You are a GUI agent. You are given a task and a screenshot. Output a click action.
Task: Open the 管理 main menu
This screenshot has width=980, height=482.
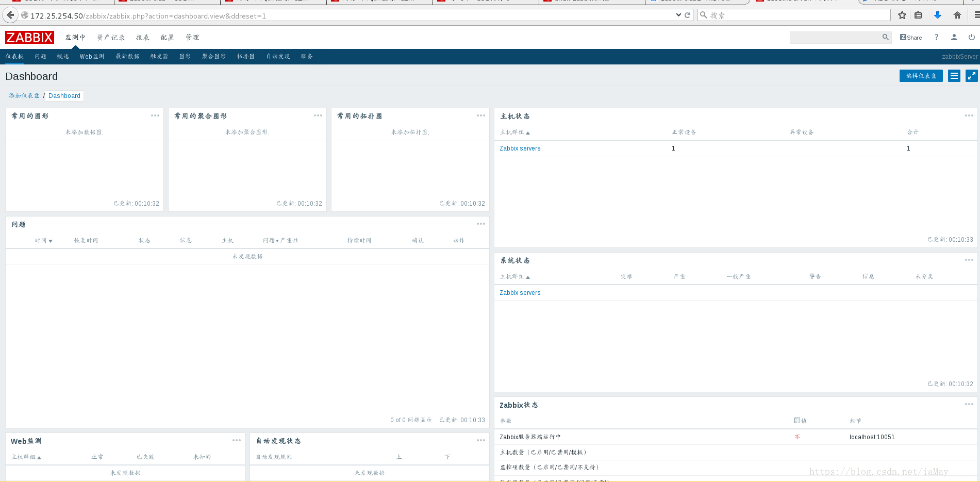192,37
